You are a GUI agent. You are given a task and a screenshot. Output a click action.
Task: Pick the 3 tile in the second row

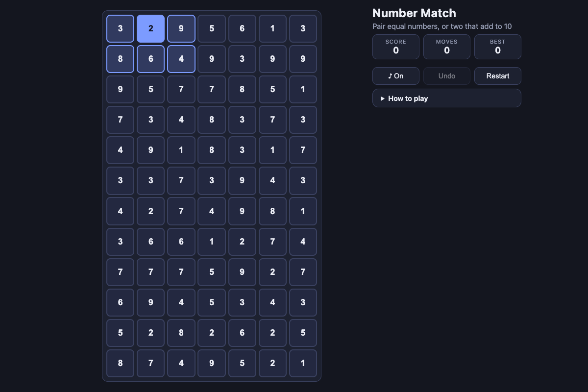click(x=242, y=59)
